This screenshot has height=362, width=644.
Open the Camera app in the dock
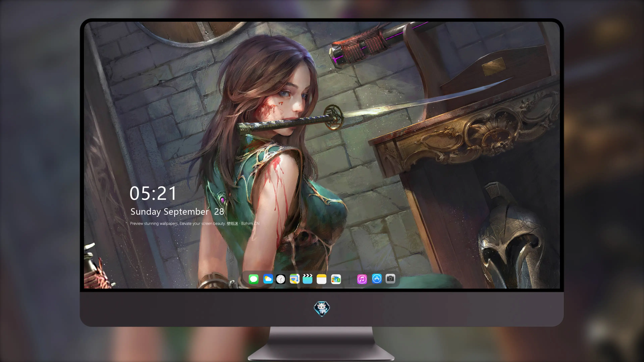point(390,279)
